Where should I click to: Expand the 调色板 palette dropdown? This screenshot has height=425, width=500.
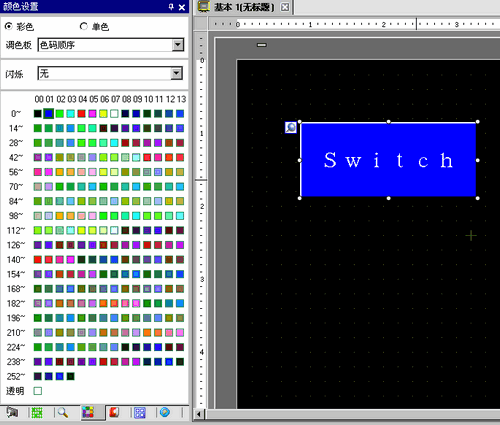pos(178,45)
